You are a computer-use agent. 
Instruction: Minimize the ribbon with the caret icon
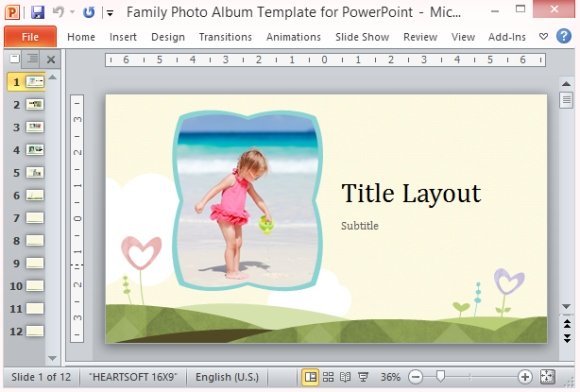click(x=543, y=36)
